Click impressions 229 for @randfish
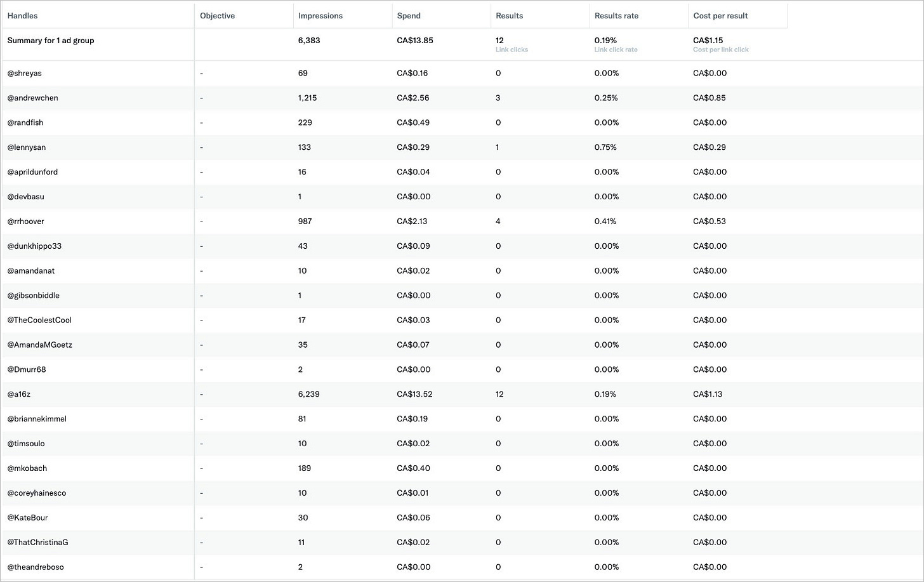 [305, 123]
